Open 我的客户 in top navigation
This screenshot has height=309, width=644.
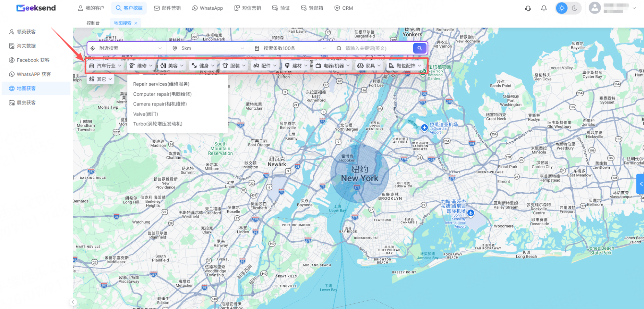tap(91, 8)
